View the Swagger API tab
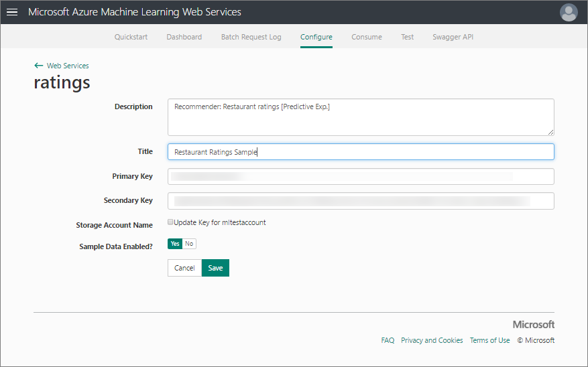This screenshot has height=367, width=588. point(453,37)
